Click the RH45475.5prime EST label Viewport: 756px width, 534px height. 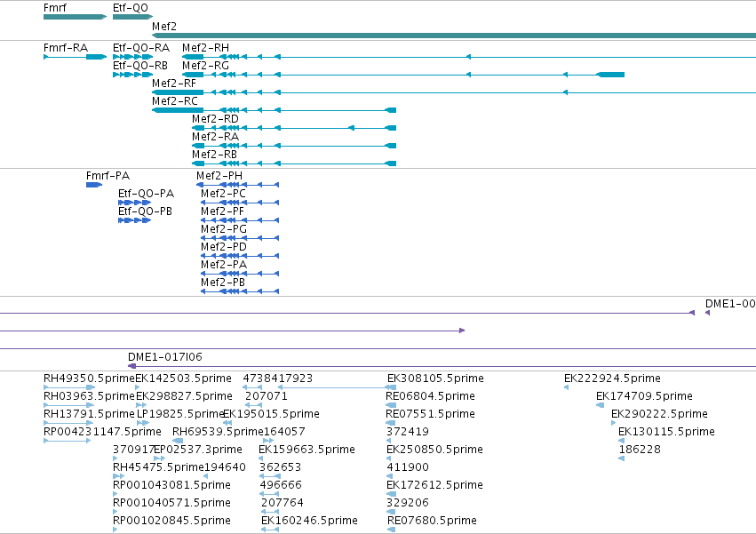click(159, 468)
